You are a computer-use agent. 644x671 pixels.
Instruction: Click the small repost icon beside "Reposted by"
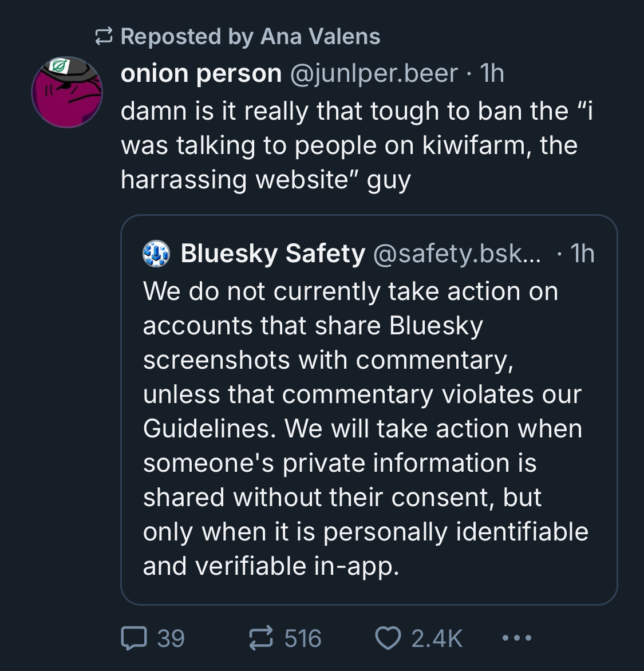[x=104, y=37]
